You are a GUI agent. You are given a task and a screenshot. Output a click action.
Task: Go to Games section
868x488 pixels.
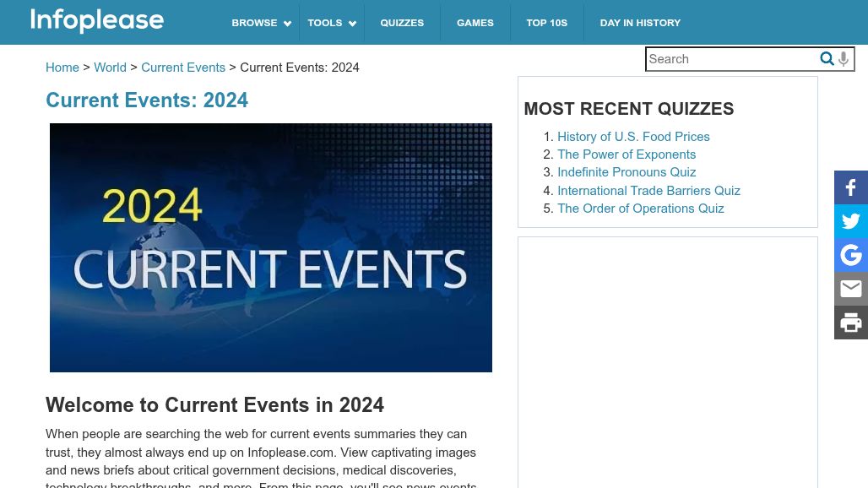[475, 23]
